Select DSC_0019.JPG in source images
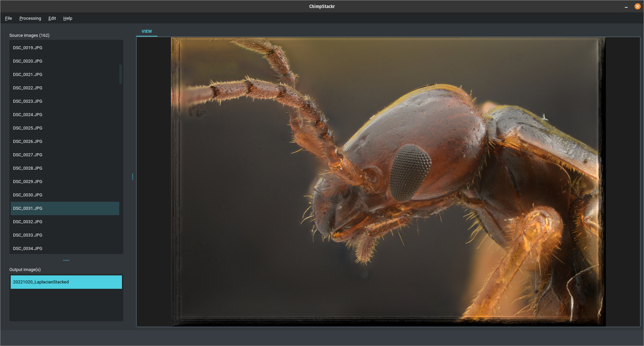The image size is (644, 346). tap(28, 48)
